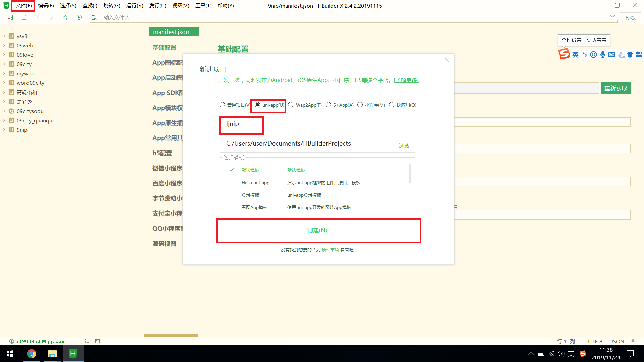Open the 了解更多 link
This screenshot has width=644, height=362.
[406, 80]
